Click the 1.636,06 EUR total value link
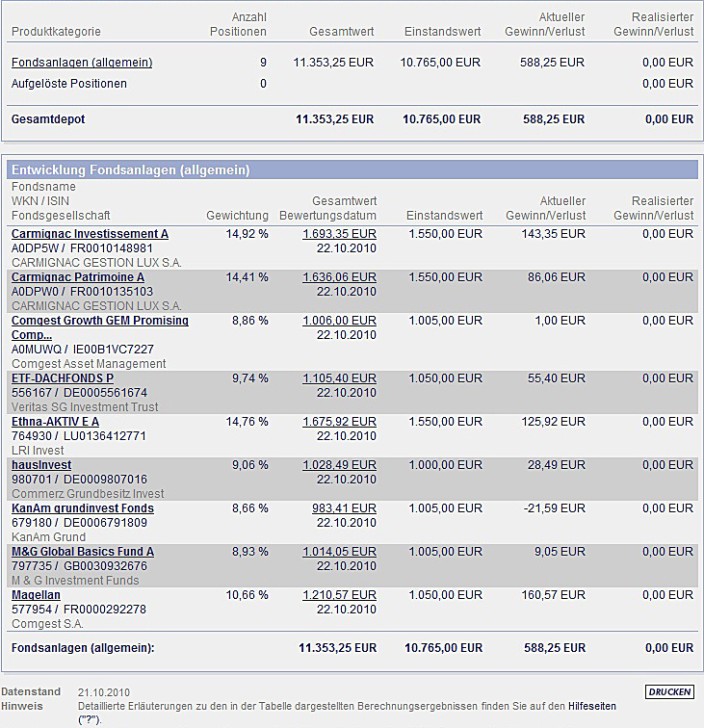Image resolution: width=704 pixels, height=728 pixels. [x=339, y=277]
